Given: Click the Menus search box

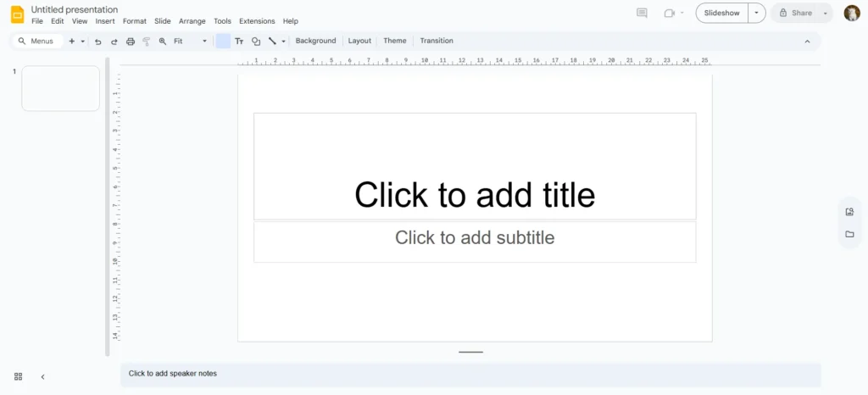Looking at the screenshot, I should click(37, 41).
